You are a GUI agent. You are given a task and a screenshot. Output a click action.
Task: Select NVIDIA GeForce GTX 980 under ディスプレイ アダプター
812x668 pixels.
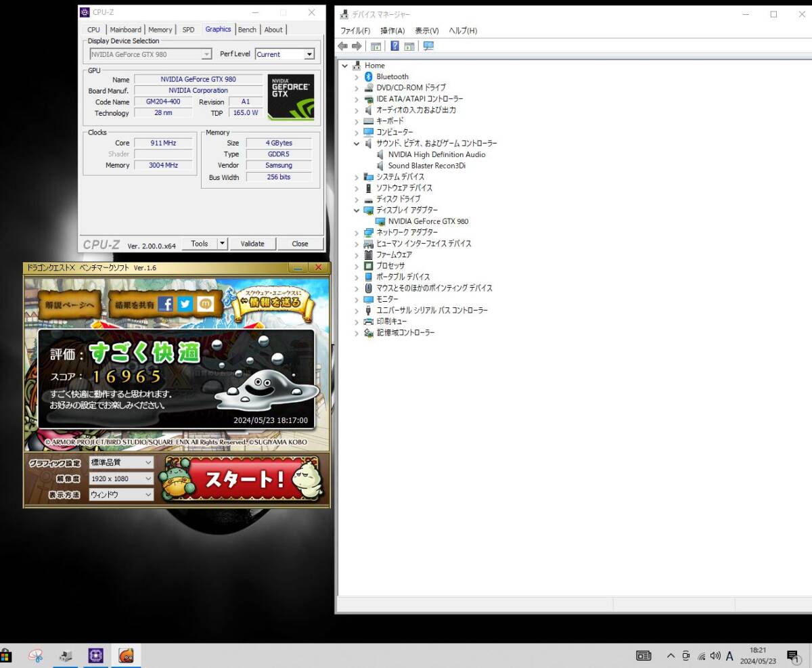tap(428, 221)
